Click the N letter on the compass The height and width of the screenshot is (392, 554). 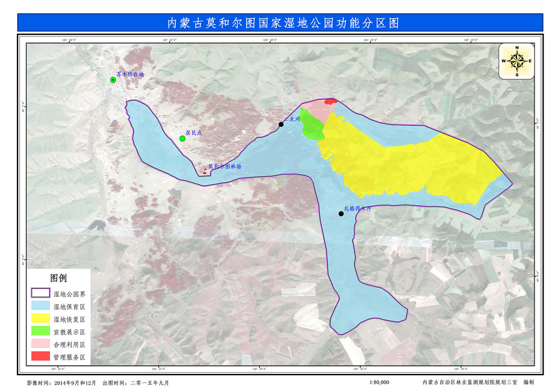click(x=517, y=48)
